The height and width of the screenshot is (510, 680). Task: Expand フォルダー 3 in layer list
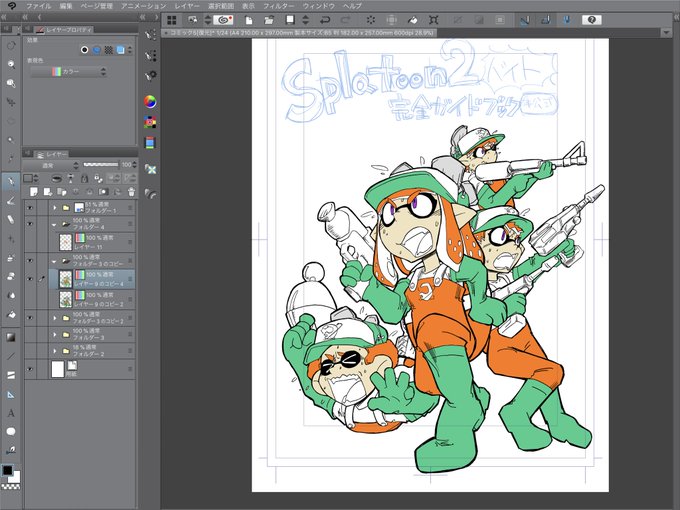coord(55,334)
